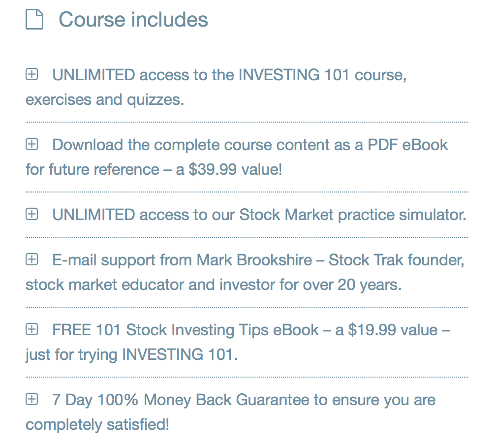The image size is (496, 448).
Task: Click the document page icon beside Course includes
Action: pyautogui.click(x=34, y=19)
